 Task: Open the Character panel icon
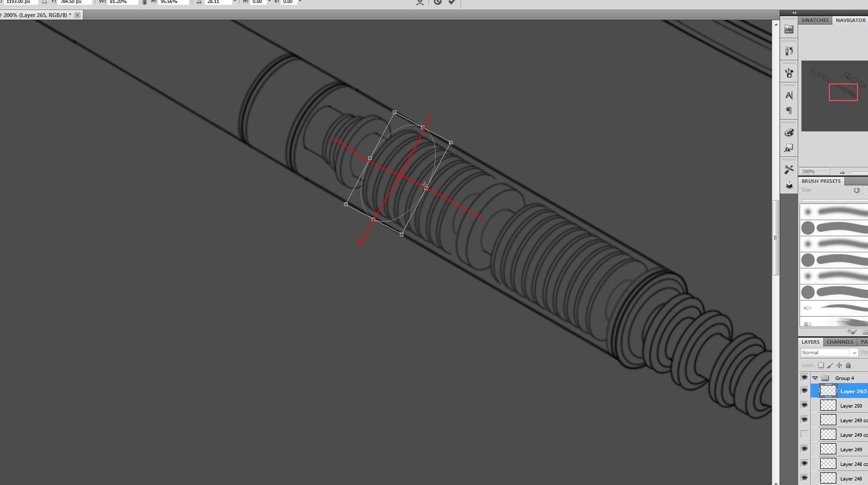[789, 95]
